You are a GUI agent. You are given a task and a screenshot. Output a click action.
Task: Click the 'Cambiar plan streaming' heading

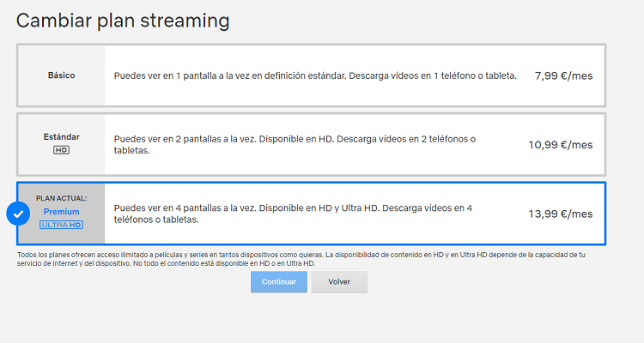pyautogui.click(x=123, y=19)
